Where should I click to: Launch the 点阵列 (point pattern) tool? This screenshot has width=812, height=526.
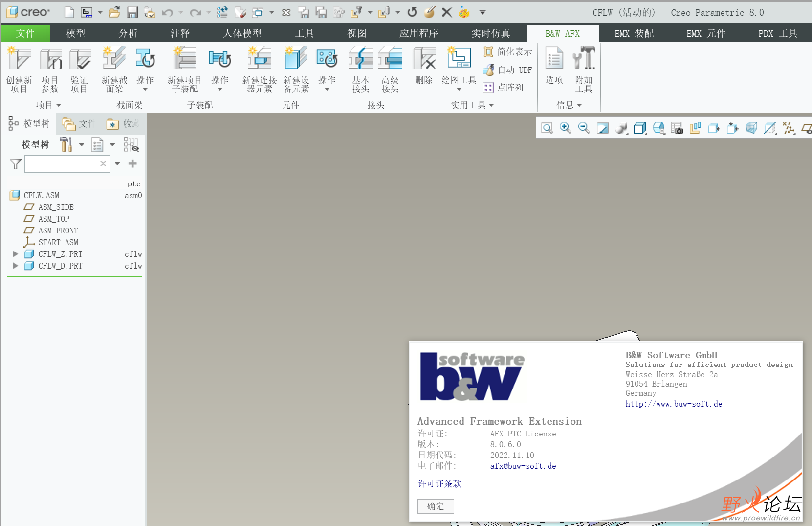pyautogui.click(x=503, y=88)
